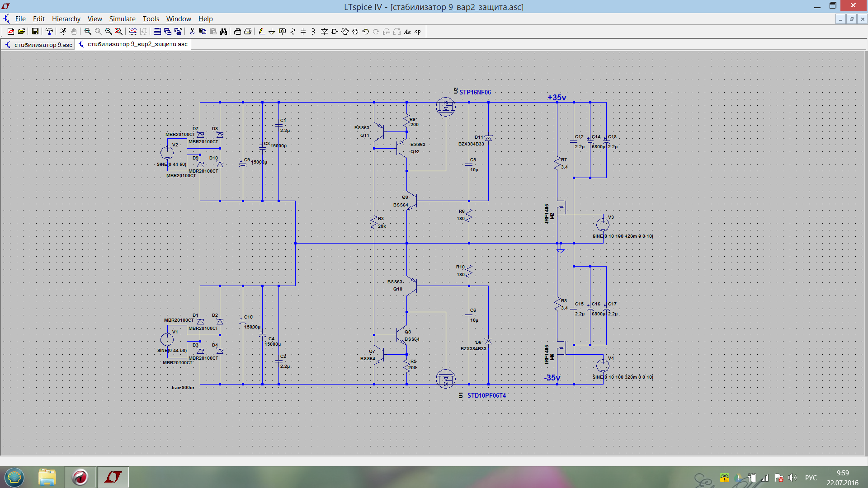
Task: Click the taskbar volume speaker icon
Action: [x=793, y=478]
